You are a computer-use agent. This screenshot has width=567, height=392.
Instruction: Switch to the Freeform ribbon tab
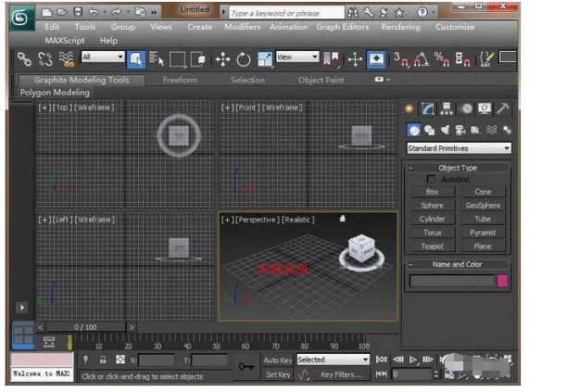(x=180, y=80)
